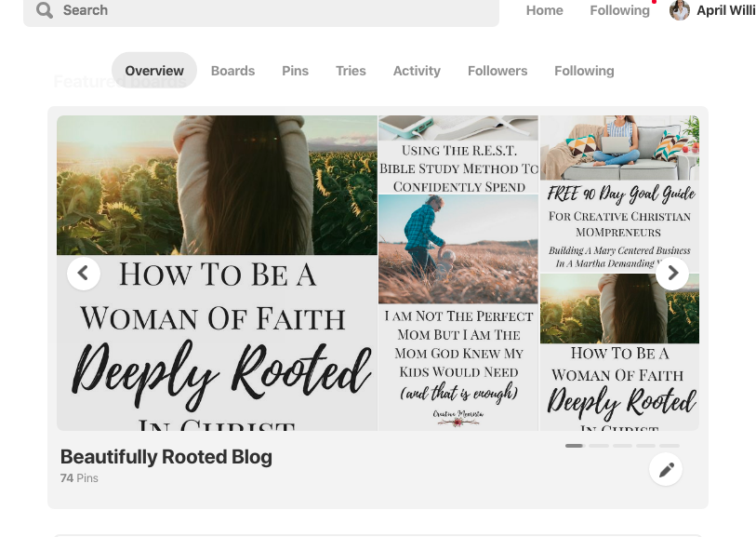Open the R.E.S.T. Bible Study pin

point(458,154)
